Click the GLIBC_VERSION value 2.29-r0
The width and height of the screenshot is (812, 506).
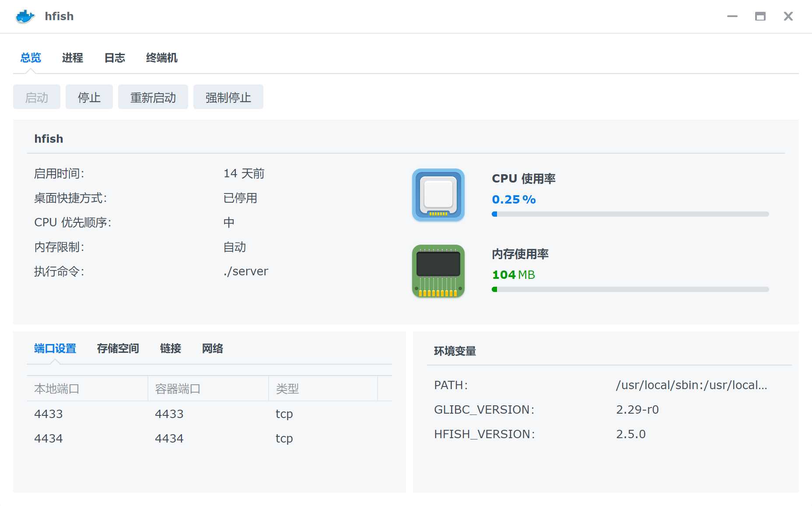637,410
